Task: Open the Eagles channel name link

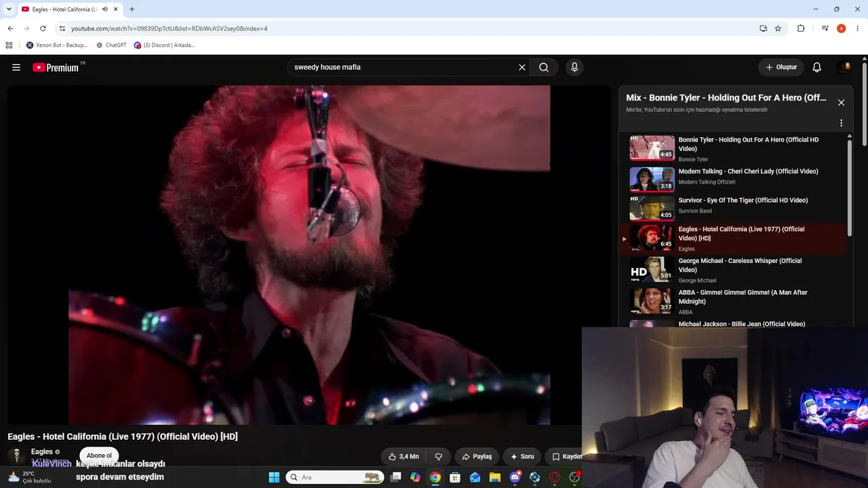Action: click(x=42, y=451)
